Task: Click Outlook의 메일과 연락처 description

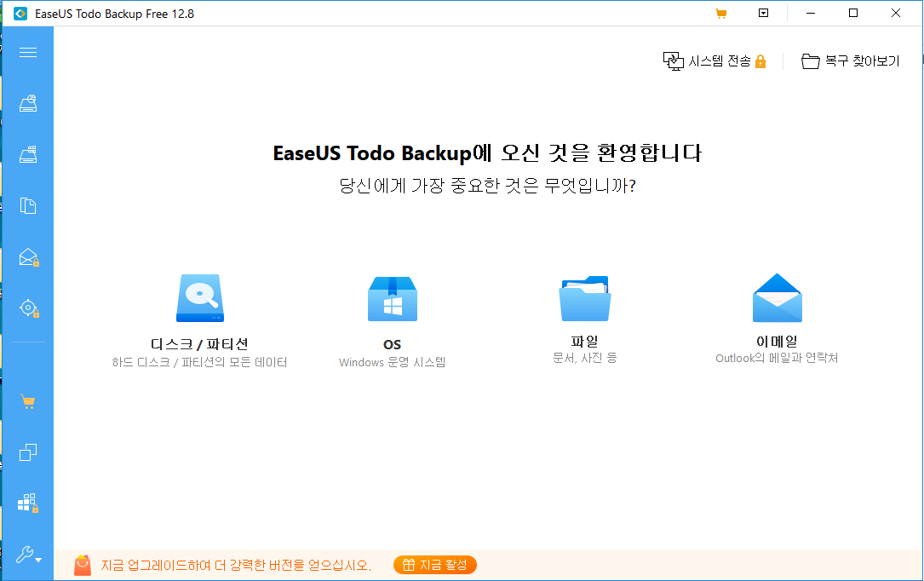Action: point(777,358)
